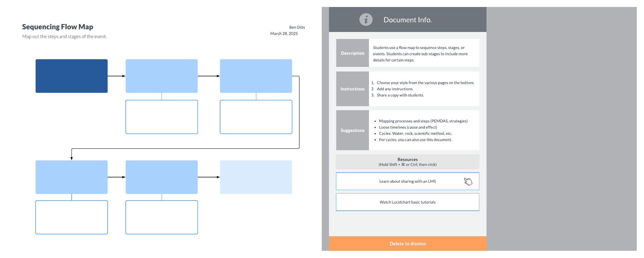Select the description text about flow maps
644x258 pixels.
420,54
